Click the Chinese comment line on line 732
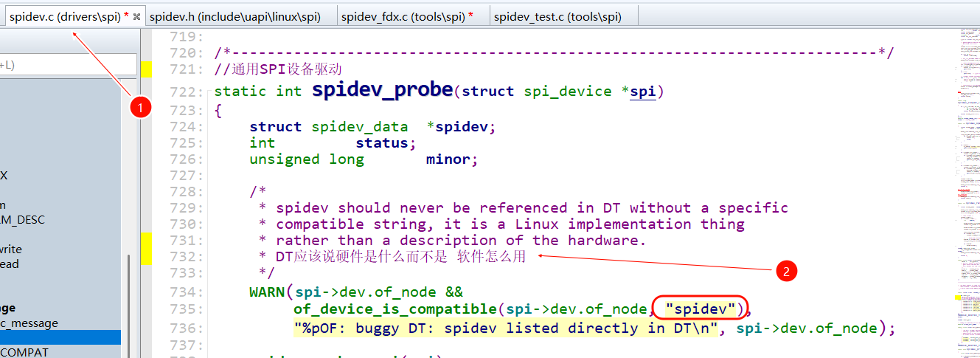This screenshot has height=358, width=980. [x=392, y=257]
